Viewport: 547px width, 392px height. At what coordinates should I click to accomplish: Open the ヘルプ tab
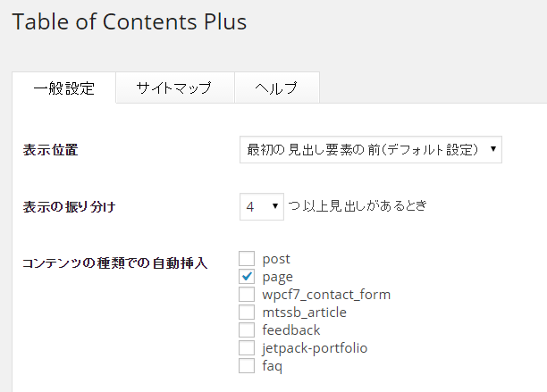[275, 88]
